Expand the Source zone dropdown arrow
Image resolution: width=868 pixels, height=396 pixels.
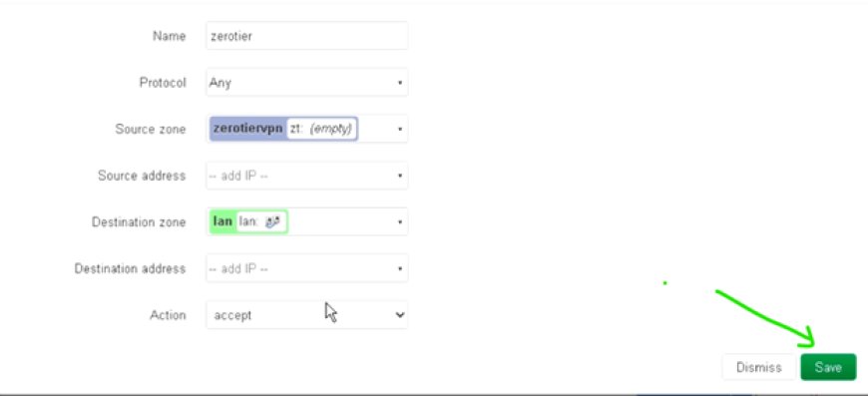[x=400, y=130]
